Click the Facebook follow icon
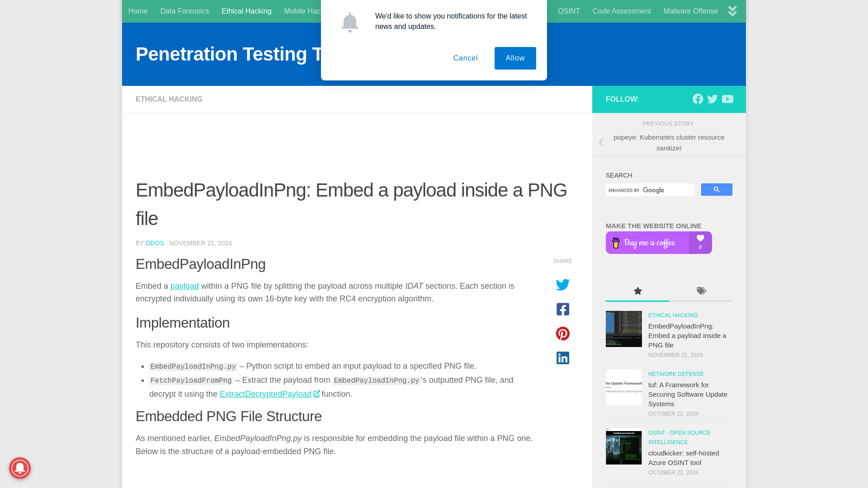The height and width of the screenshot is (488, 868). pos(698,99)
